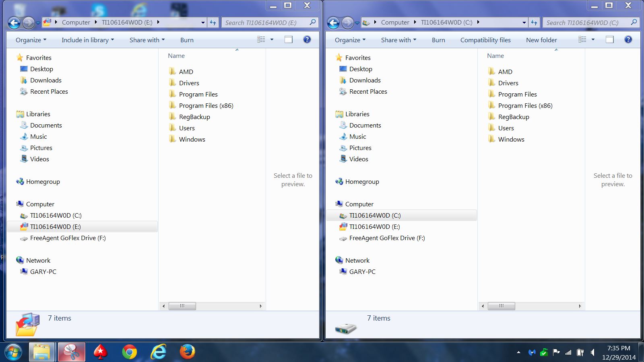Open view options dropdown arrow in E: window
Image resolution: width=644 pixels, height=362 pixels.
(x=272, y=39)
